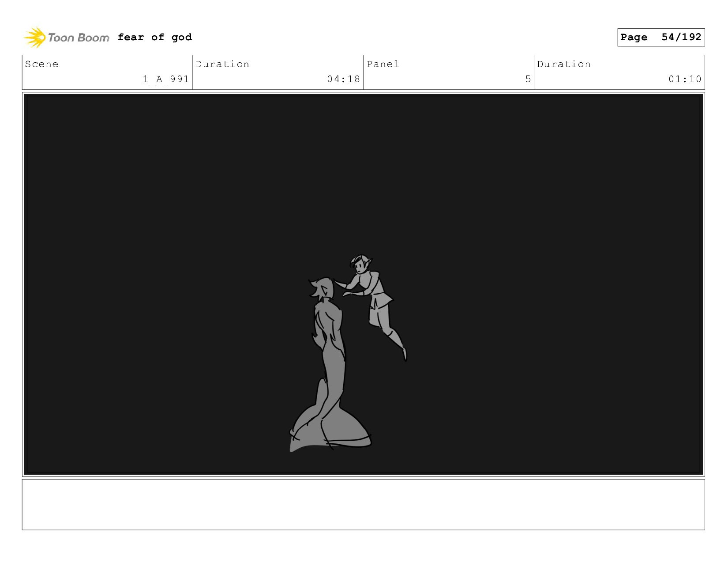Click the panel duration value '01:10'
The image size is (728, 563).
(x=685, y=79)
